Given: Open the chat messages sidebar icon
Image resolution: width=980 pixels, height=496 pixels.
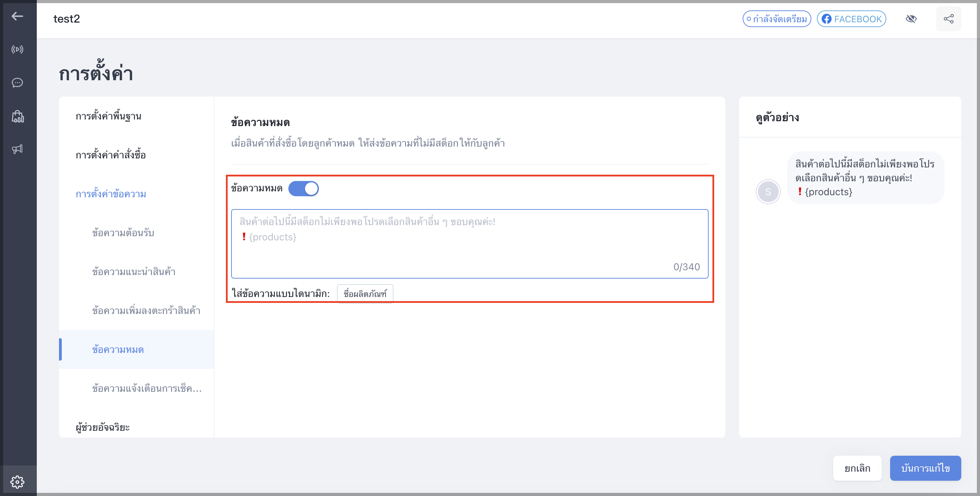Looking at the screenshot, I should (x=17, y=83).
